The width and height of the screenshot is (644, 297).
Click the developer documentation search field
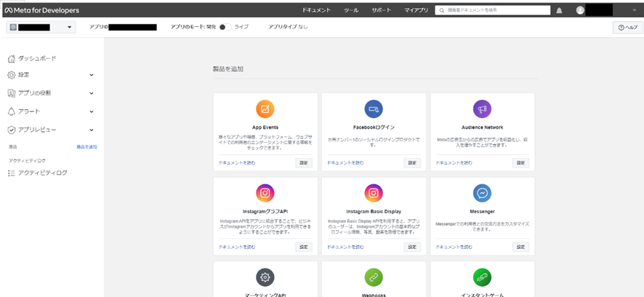(492, 10)
